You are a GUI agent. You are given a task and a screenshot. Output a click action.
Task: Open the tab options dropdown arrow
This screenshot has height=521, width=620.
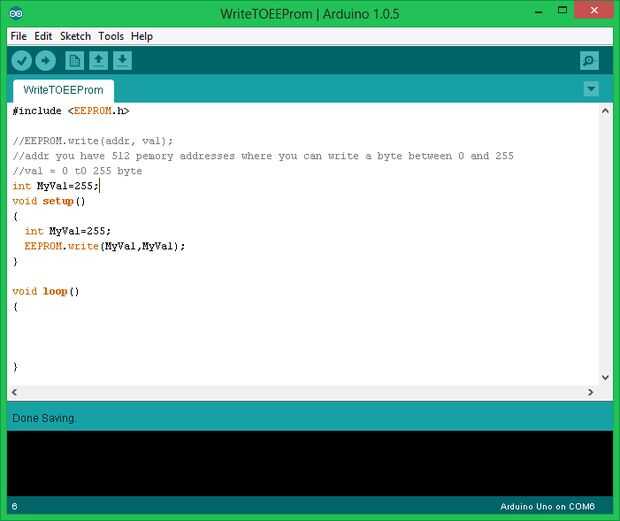[591, 89]
